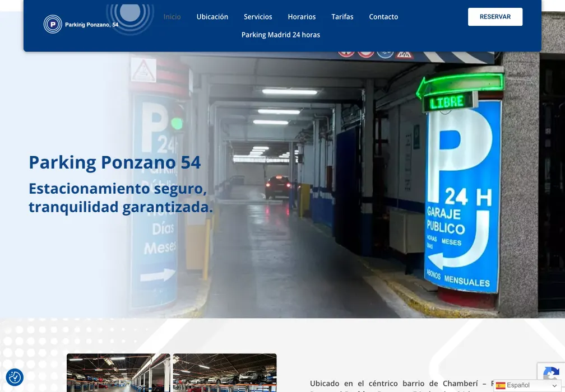Open the first parking garage interior thumbnail
Screen dimensions: 565x392
click(119, 372)
